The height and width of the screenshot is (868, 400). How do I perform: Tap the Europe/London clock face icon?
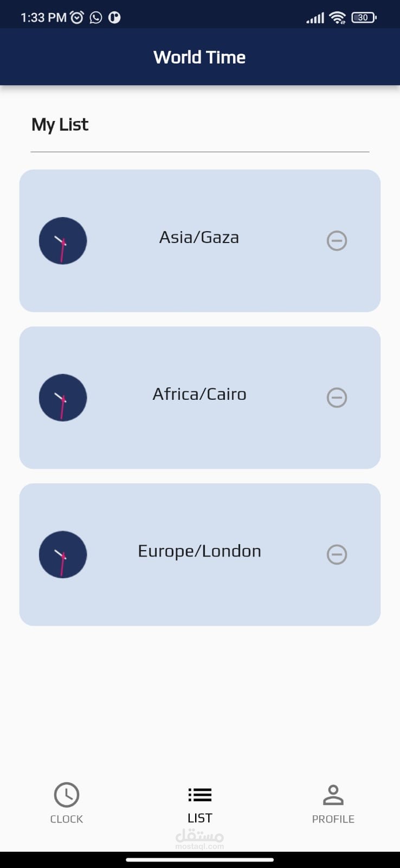click(63, 554)
